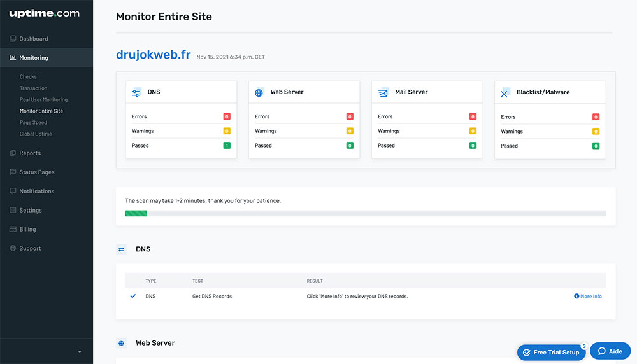
Task: Click the Mail Server Passed count badge
Action: pyautogui.click(x=473, y=145)
